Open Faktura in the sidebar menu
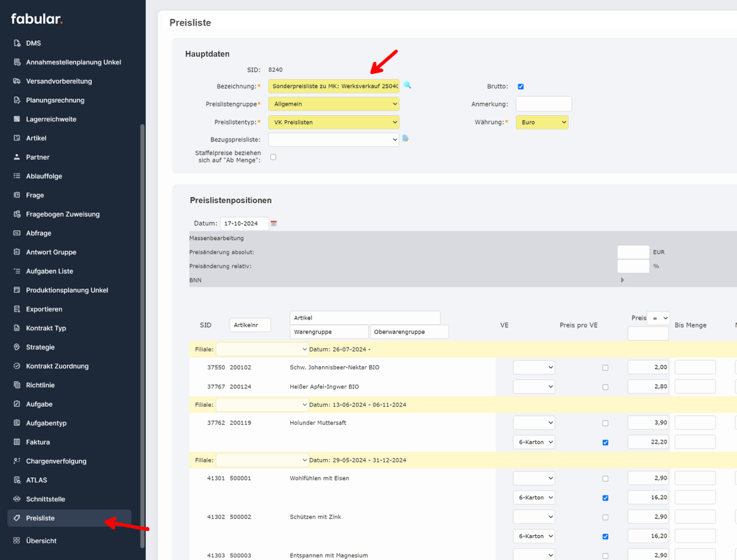The image size is (737, 560). click(x=38, y=442)
